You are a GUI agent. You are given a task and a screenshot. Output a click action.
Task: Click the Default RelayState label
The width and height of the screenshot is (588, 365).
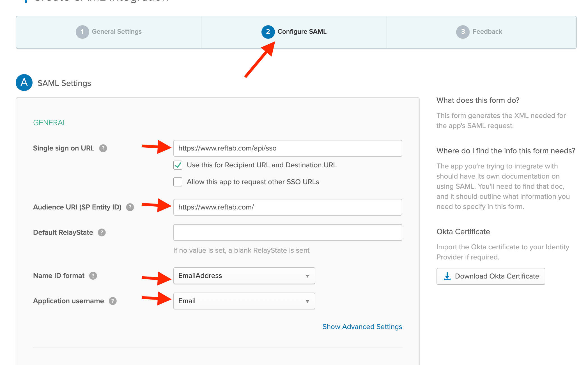(63, 232)
